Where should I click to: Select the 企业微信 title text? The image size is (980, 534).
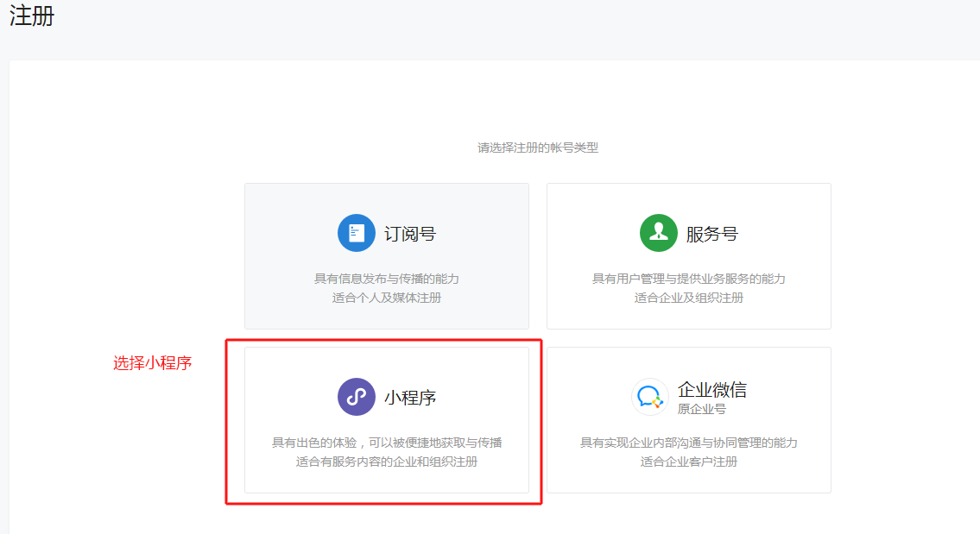tap(711, 390)
